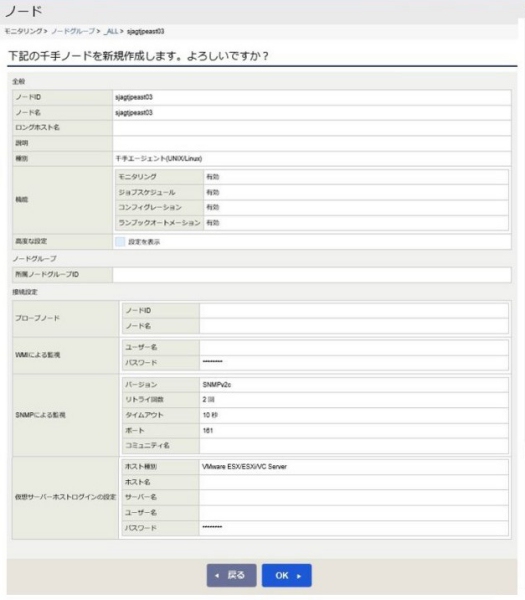Select the sjagtjpeast03 value in the 全般 ノード名 row
The image size is (525, 600).
pyautogui.click(x=134, y=112)
